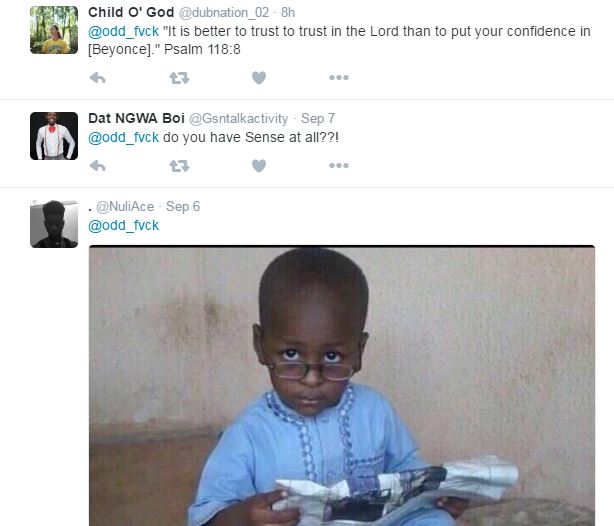Open the NuliAce profile avatar

tap(54, 224)
